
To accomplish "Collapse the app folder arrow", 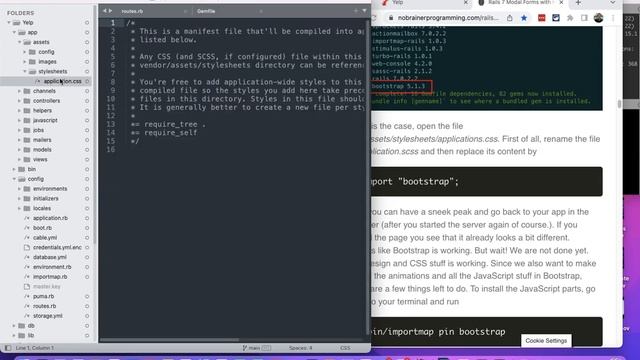I will (14, 32).
